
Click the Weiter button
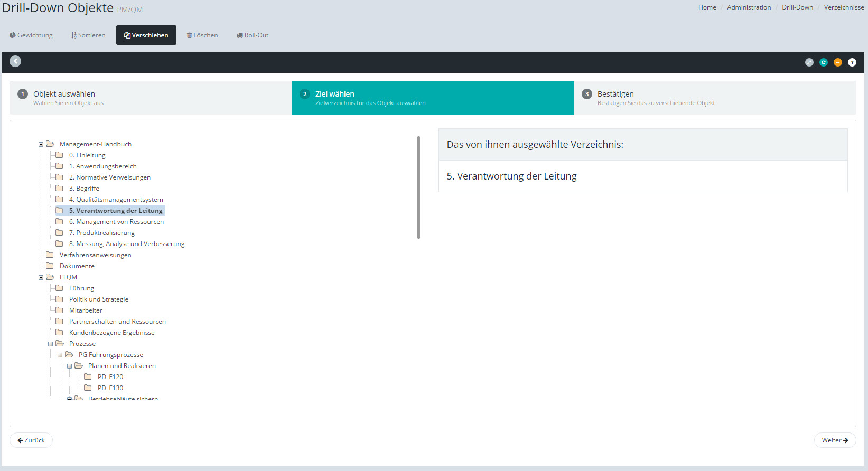coord(835,440)
